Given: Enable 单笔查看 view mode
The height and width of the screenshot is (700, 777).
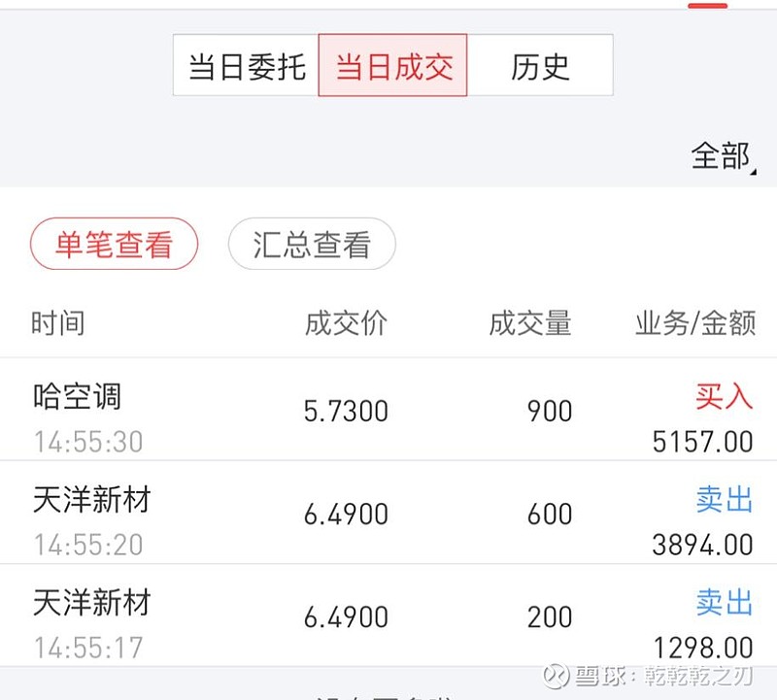Looking at the screenshot, I should click(x=114, y=244).
